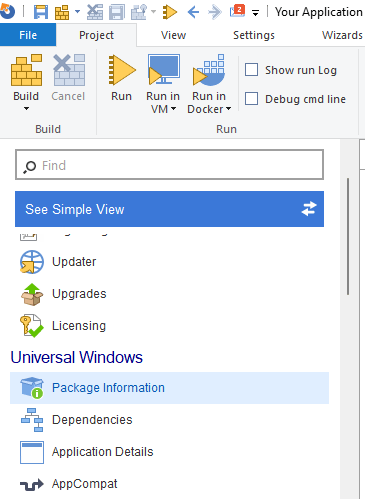The image size is (365, 499).
Task: Open the Wizards ribbon tab
Action: [342, 35]
